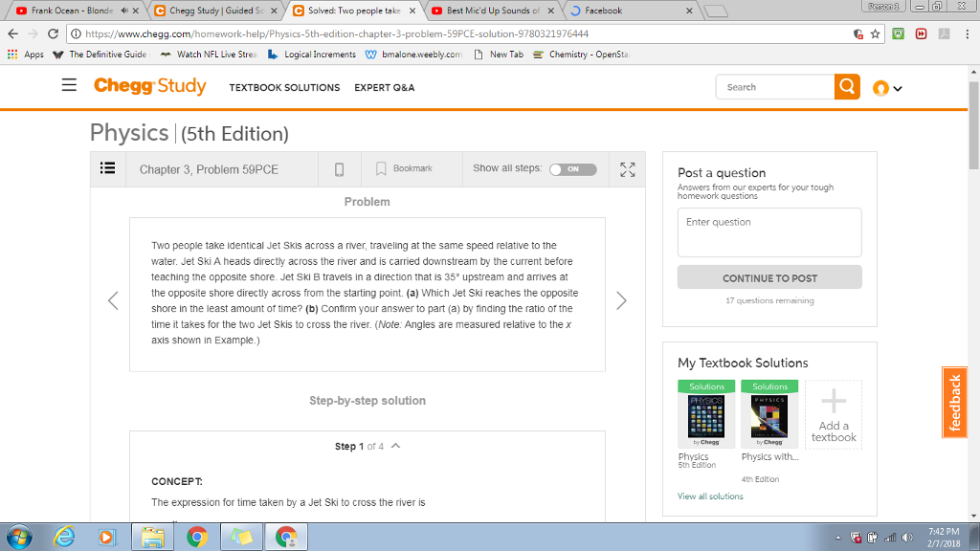Open the table of contents list icon
Screen dimensions: 980x551
coord(108,168)
